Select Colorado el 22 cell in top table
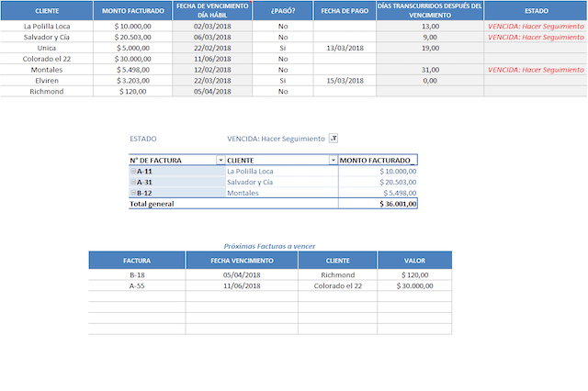This screenshot has width=588, height=391. coord(47,59)
